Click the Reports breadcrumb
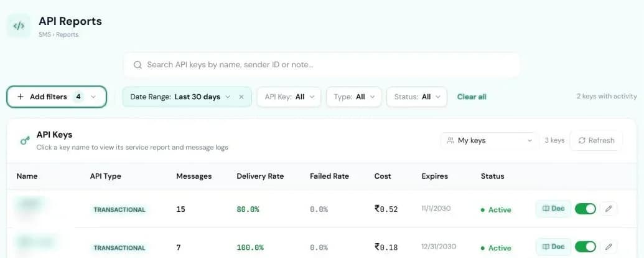Viewport: 644px width, 258px height. (x=67, y=34)
